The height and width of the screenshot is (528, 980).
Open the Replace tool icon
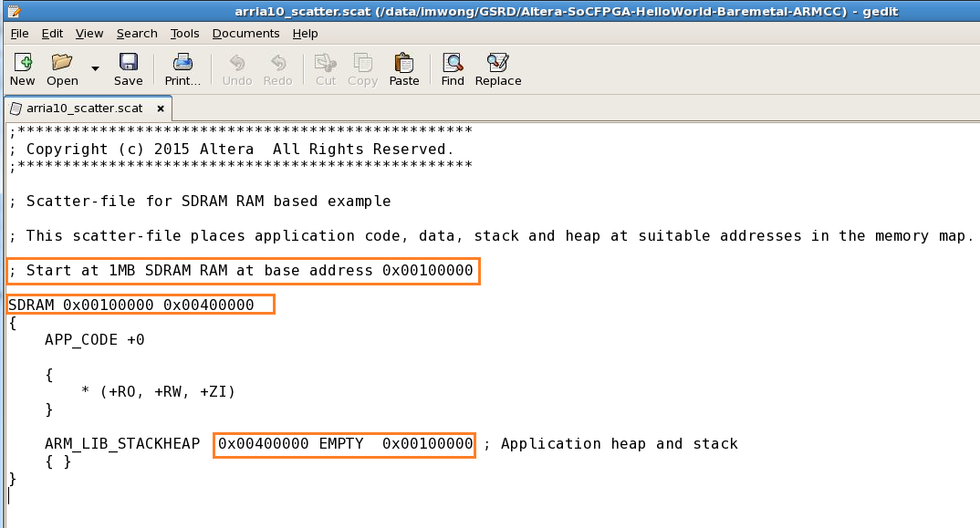[498, 63]
